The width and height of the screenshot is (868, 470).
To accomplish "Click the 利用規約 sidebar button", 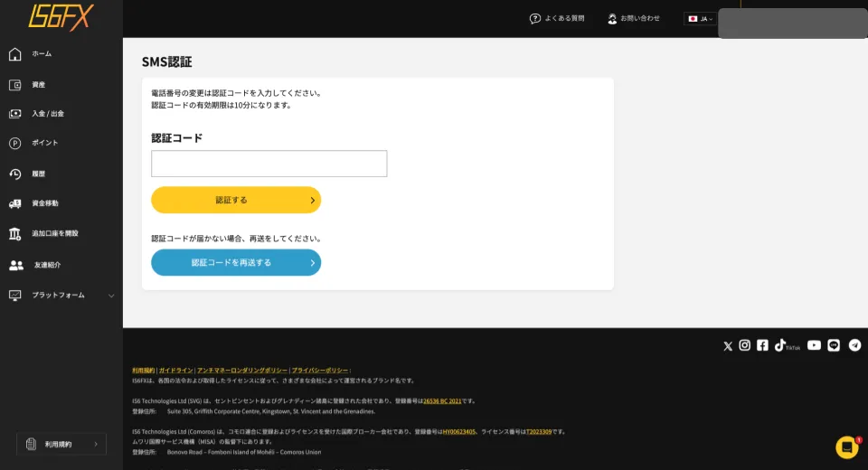I will [61, 444].
